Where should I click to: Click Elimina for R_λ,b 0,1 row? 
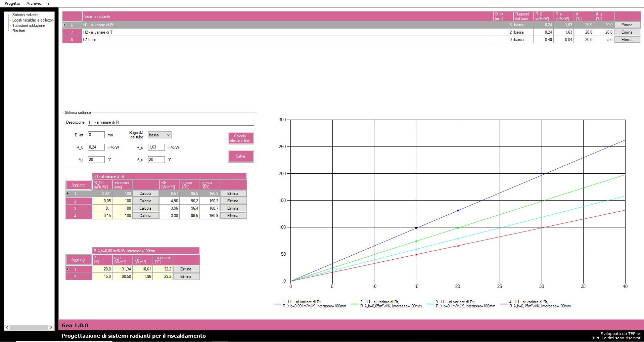pyautogui.click(x=233, y=208)
